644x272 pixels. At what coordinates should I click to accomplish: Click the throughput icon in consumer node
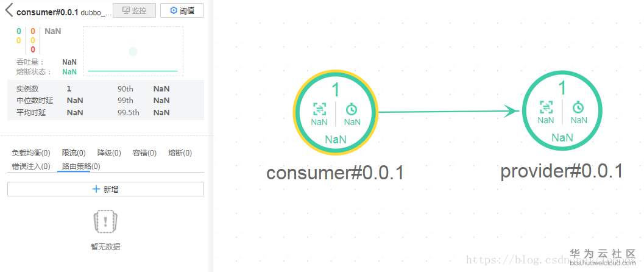pyautogui.click(x=319, y=109)
